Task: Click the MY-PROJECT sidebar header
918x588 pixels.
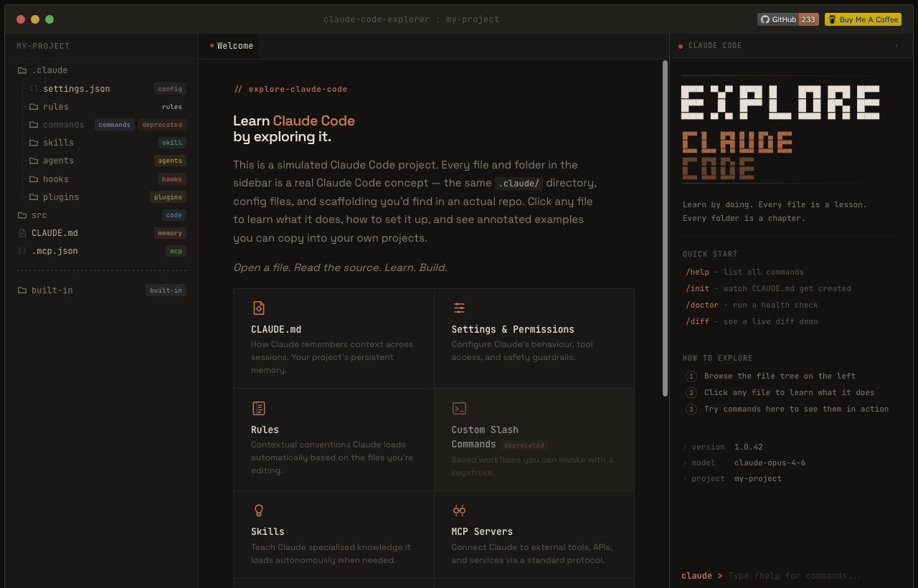Action: 43,46
